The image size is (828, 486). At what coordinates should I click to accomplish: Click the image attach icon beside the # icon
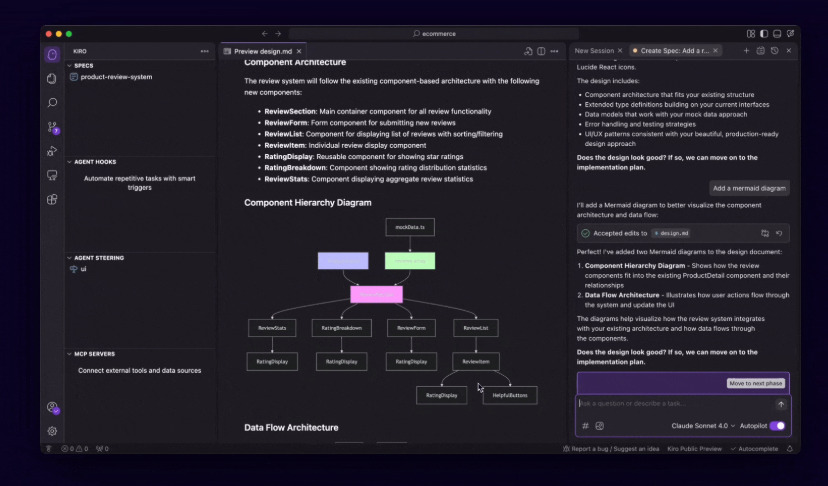click(x=599, y=426)
